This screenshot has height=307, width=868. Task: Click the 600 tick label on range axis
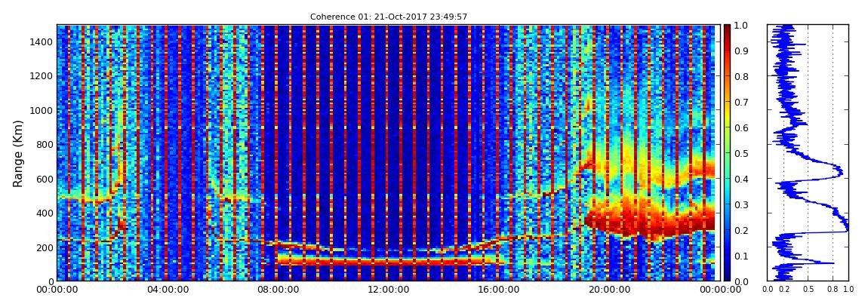coord(44,179)
